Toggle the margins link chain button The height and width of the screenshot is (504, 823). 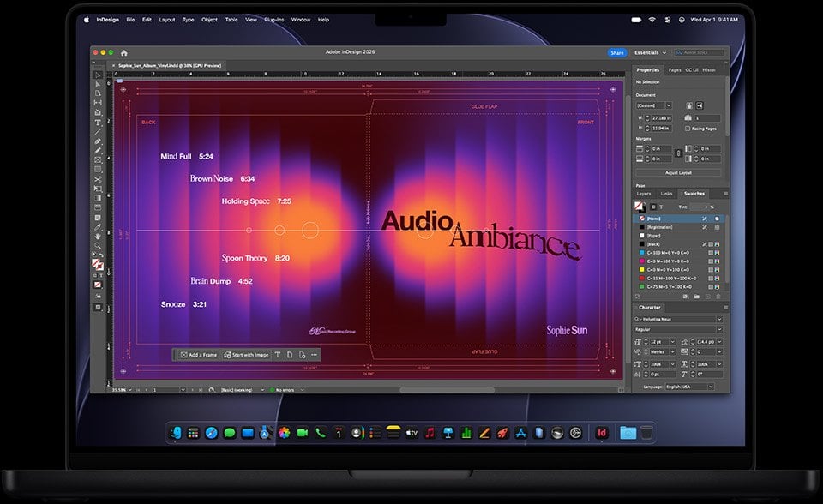click(x=678, y=153)
